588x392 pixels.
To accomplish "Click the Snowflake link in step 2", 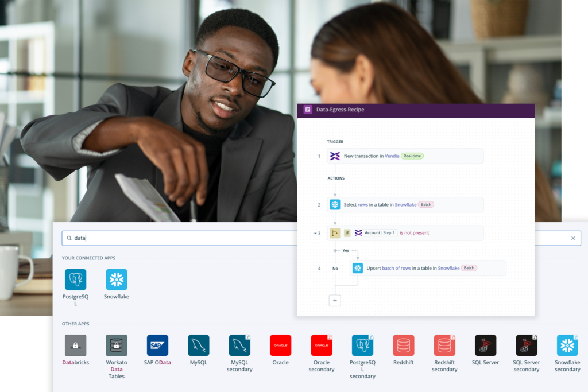I will tap(405, 205).
